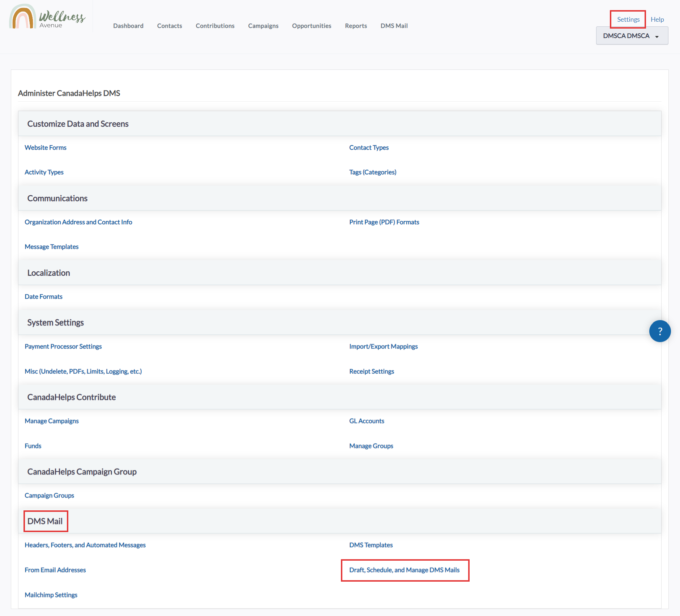This screenshot has height=616, width=680.
Task: Open the Campaigns menu
Action: pos(263,26)
